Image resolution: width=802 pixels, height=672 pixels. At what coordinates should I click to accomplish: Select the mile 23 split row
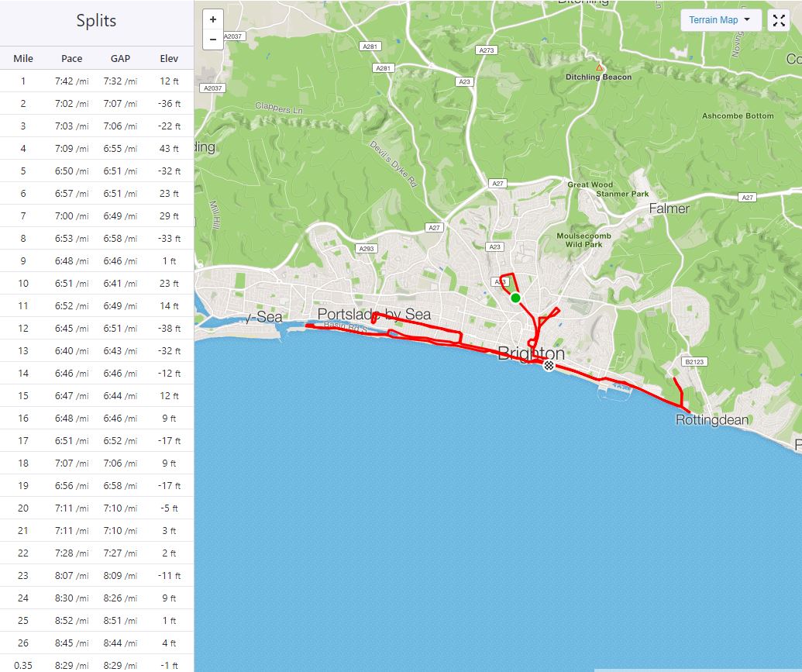click(97, 575)
